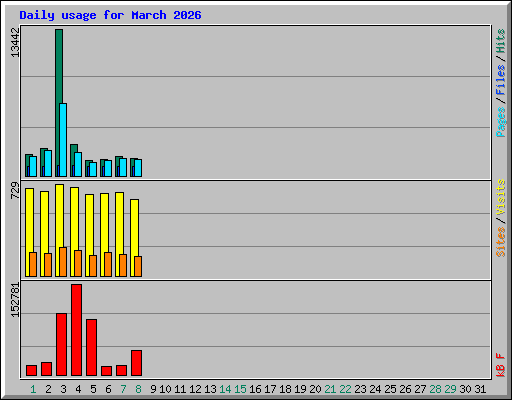Click day label 4 on the x-axis
This screenshot has width=512, height=400.
(x=78, y=389)
